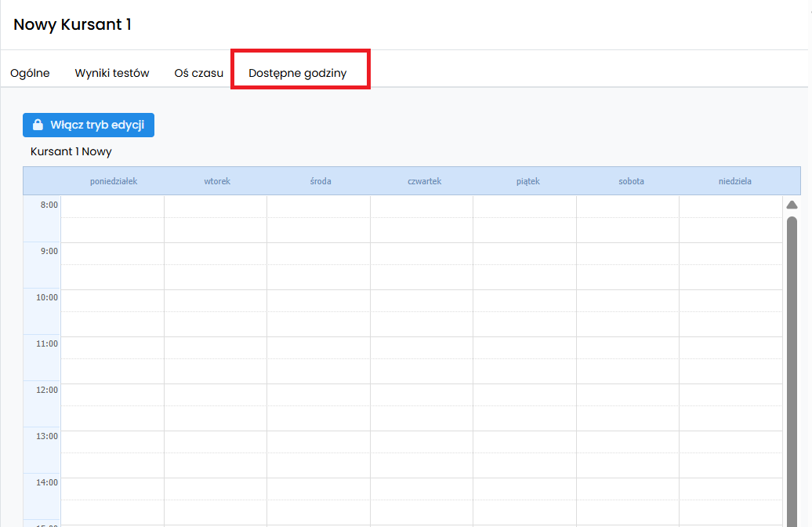Click the niedziela column header
The image size is (812, 527).
coord(734,181)
